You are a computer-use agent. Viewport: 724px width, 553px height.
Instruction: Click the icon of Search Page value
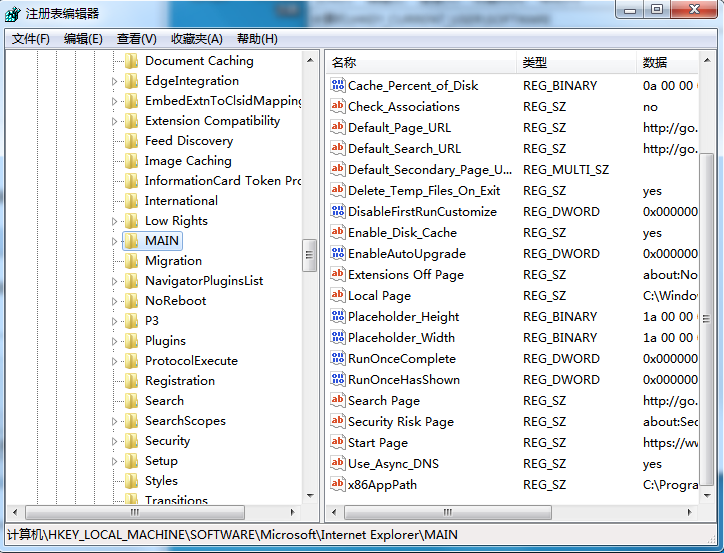338,400
